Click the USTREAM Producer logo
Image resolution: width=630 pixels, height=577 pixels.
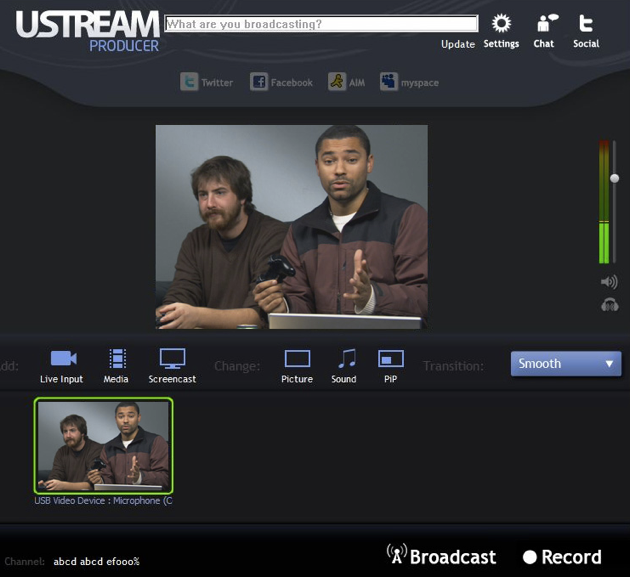tap(88, 31)
